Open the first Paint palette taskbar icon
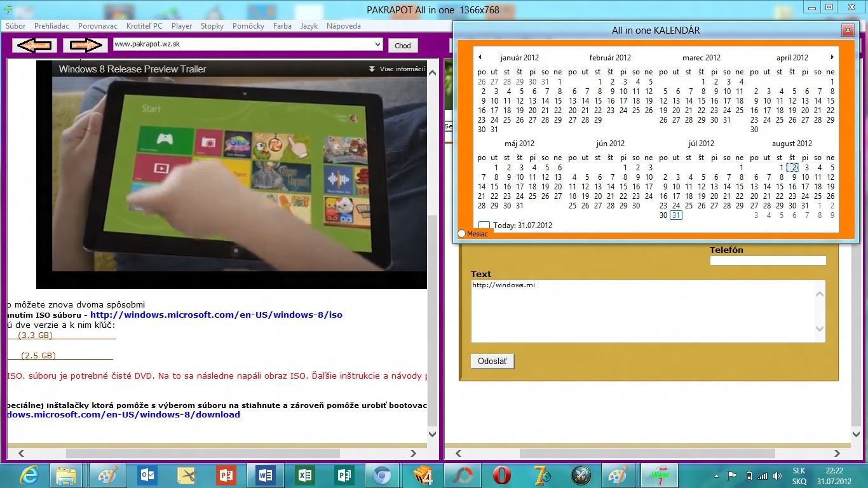868x488 pixels. click(x=107, y=475)
